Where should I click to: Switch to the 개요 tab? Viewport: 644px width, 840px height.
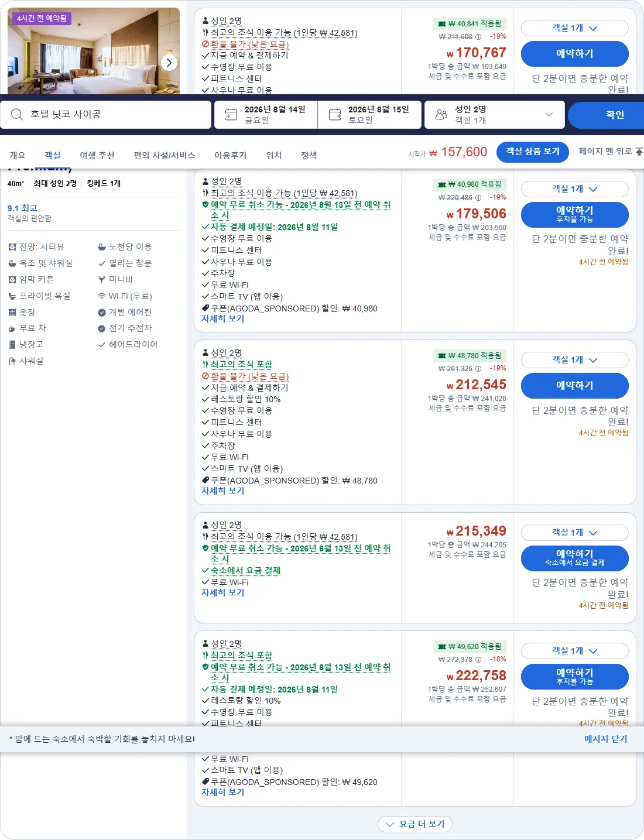[18, 155]
